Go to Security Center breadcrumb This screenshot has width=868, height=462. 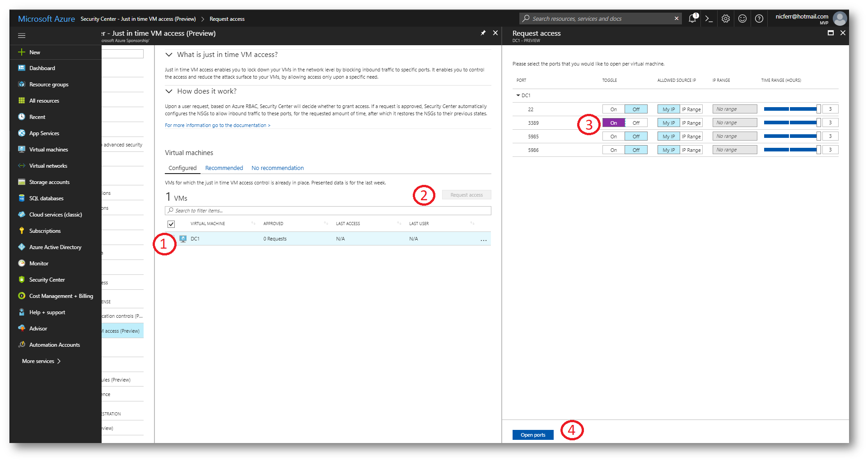[x=138, y=19]
